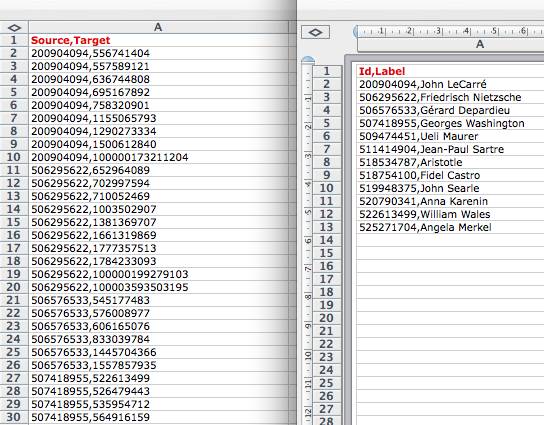The width and height of the screenshot is (544, 425).
Task: Click cell '200904094,100000173211204'
Action: point(158,157)
